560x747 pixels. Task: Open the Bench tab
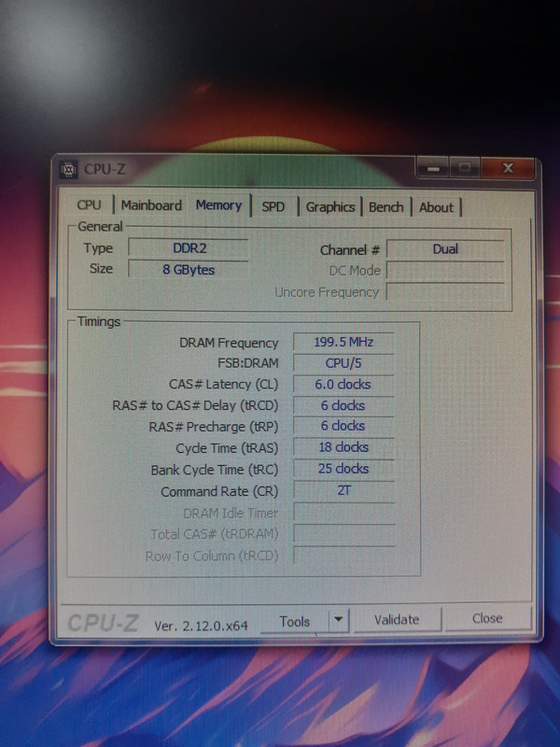386,207
